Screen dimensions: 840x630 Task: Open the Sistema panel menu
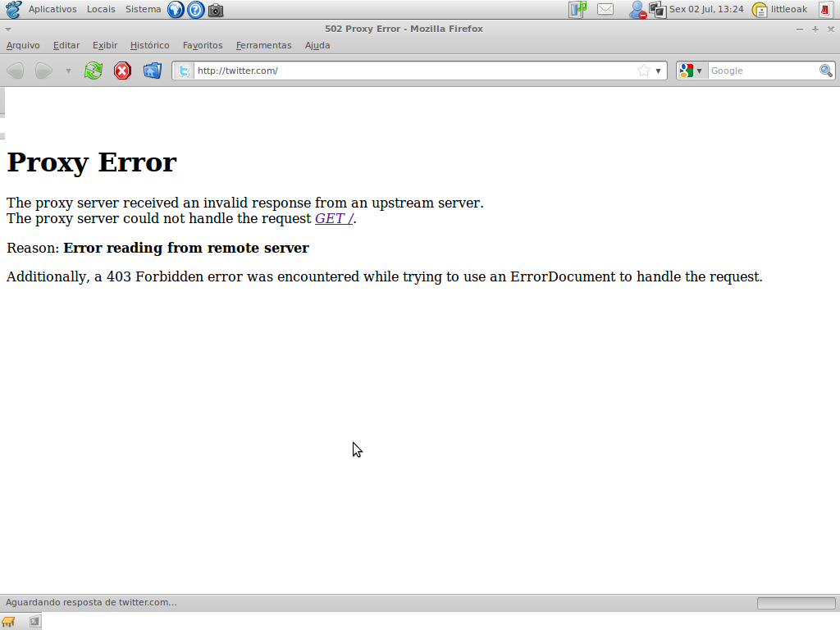click(143, 9)
